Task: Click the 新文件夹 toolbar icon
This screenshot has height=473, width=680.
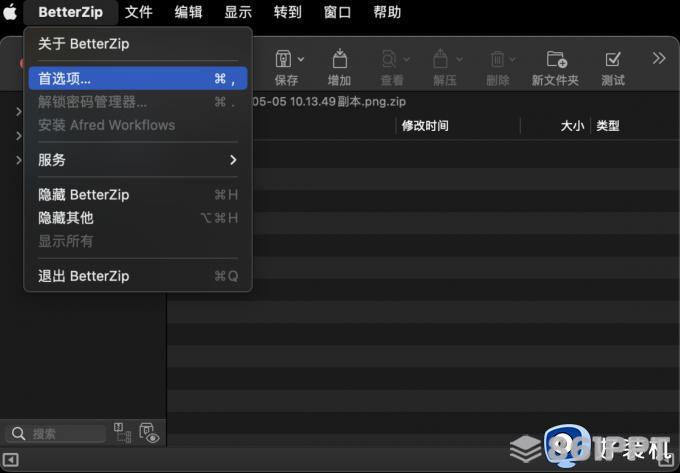Action: pos(557,59)
